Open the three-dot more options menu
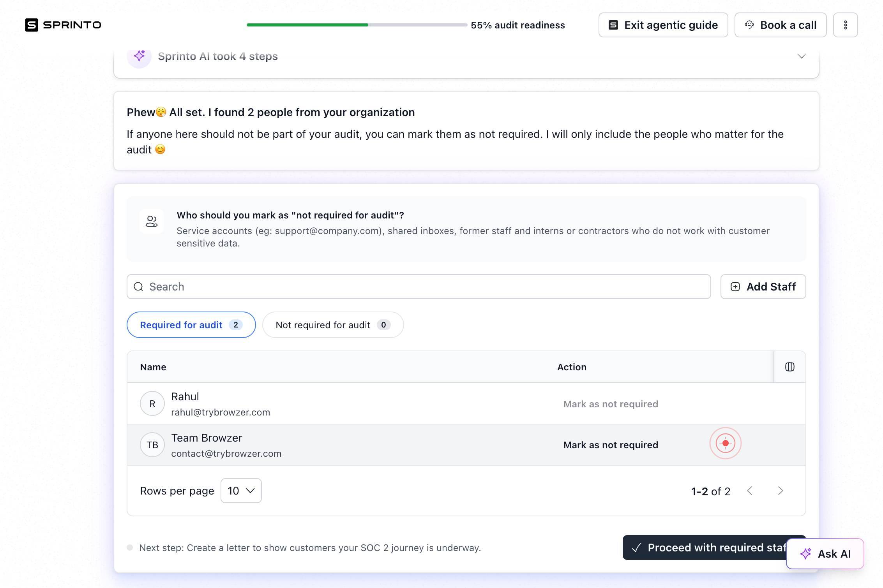The width and height of the screenshot is (883, 588). point(845,25)
